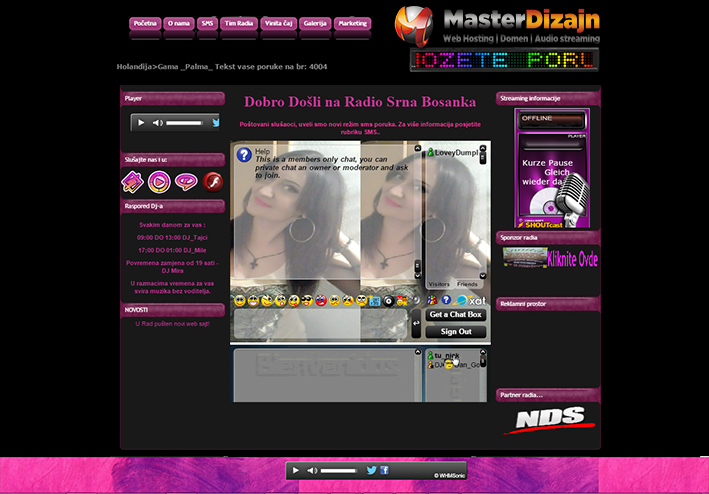Click the Twitter bird in sidebar Player
The height and width of the screenshot is (494, 709).
point(216,122)
